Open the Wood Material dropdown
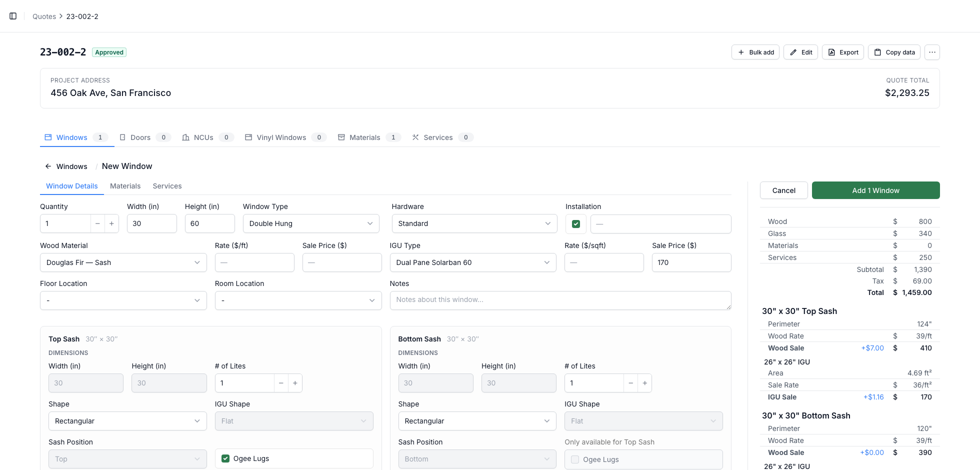980x470 pixels. [x=123, y=262]
